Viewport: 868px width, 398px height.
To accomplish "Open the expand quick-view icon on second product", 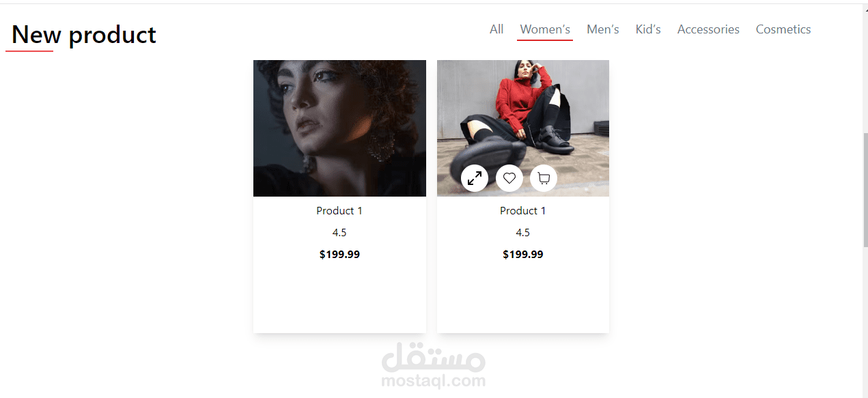I will pos(475,178).
